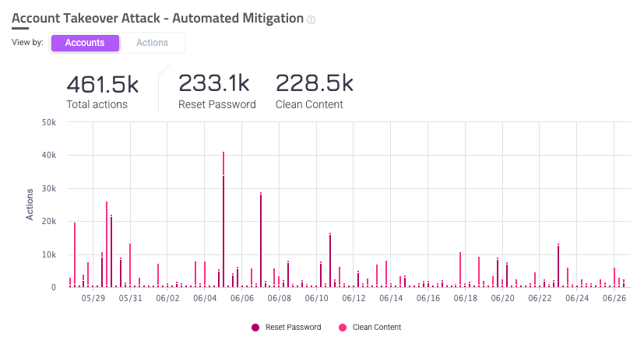Click the vertical Actions y-axis title
This screenshot has height=340, width=644.
[30, 205]
